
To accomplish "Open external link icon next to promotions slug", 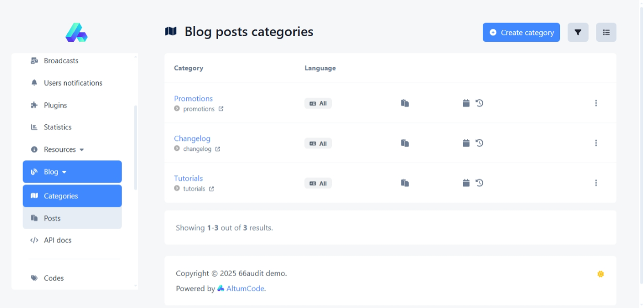I will point(221,109).
